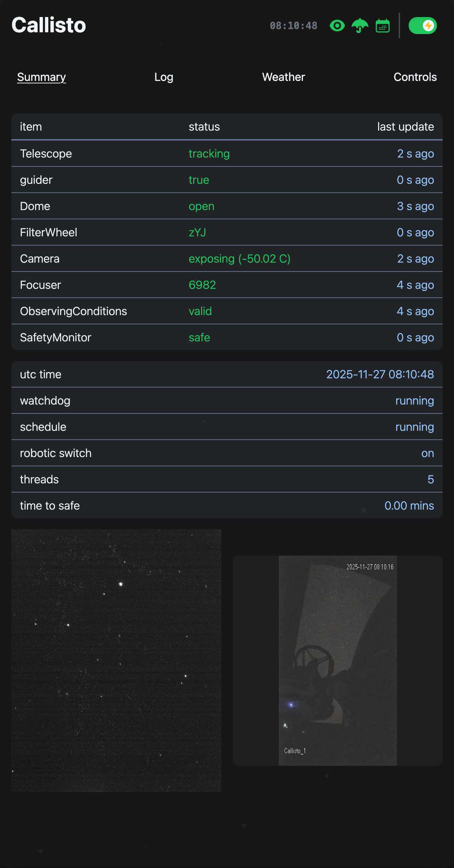Viewport: 454px width, 868px height.
Task: Click the watchdog running value
Action: tap(414, 401)
